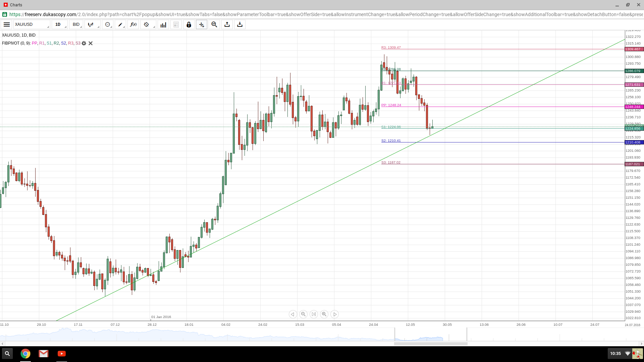
Task: Open the hamburger main menu
Action: [7, 24]
